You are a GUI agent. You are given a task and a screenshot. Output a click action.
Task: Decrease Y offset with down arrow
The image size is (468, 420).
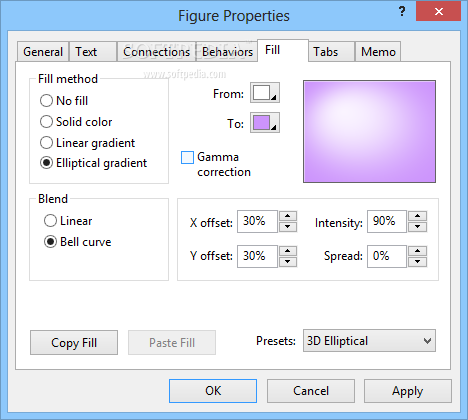click(288, 262)
